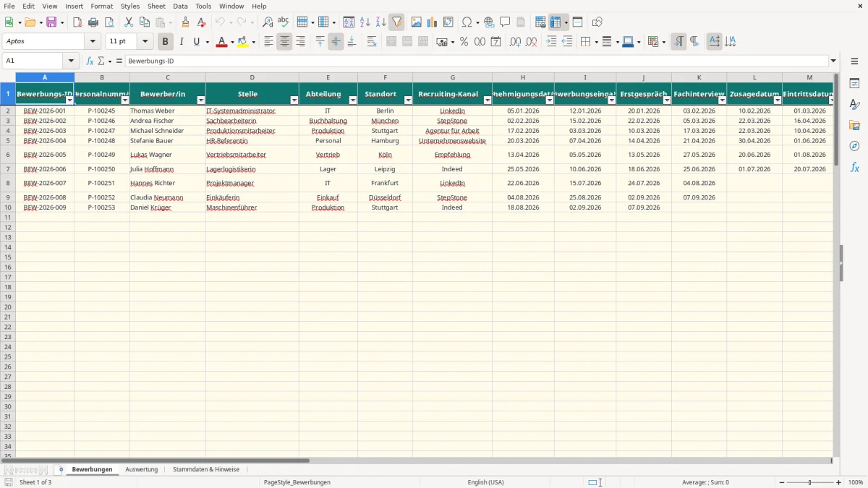Open filter dropdown on Stelle header

294,100
